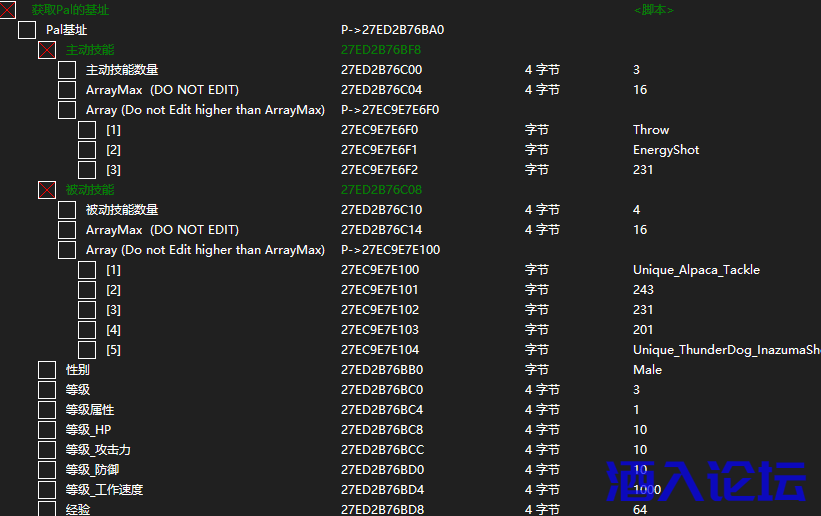Toggle the checkbox for 等级_攻击力

(47, 450)
